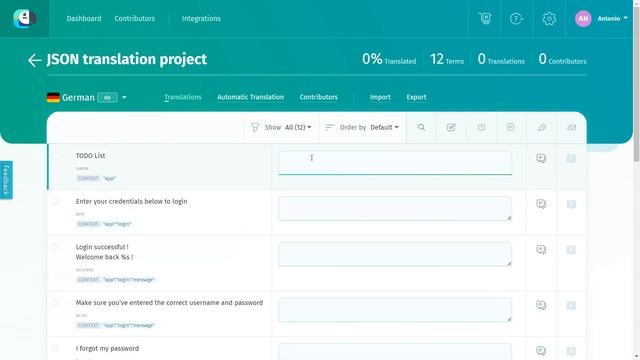Screen dimensions: 640x360
Task: Open the comments icon for the Make sure row
Action: tap(541, 305)
